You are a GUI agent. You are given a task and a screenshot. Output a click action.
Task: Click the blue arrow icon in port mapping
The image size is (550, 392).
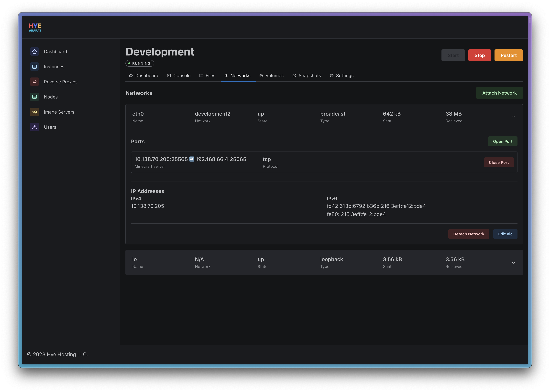point(192,159)
